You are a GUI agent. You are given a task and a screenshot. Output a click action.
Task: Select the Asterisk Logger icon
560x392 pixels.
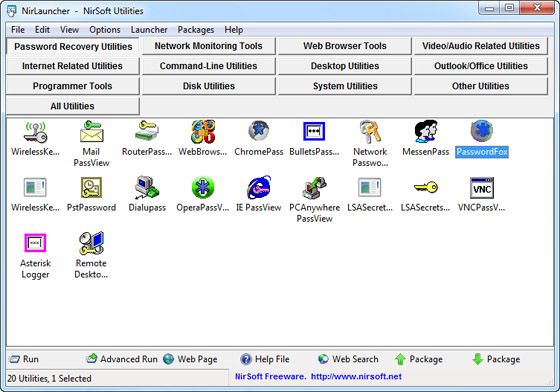pyautogui.click(x=35, y=243)
